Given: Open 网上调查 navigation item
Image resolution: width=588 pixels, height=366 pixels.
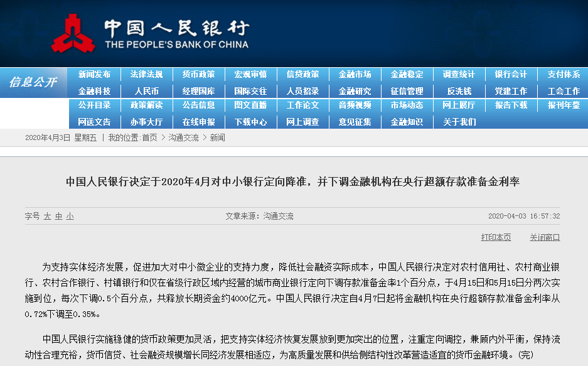Looking at the screenshot, I should click(x=302, y=122).
